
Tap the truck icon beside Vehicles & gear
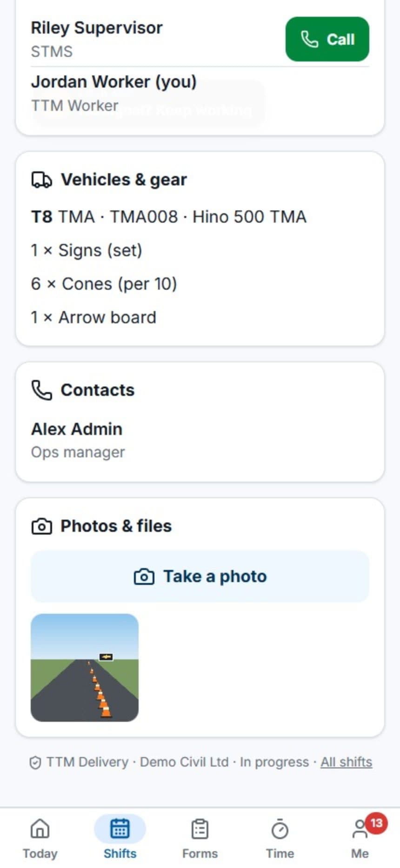tap(41, 180)
